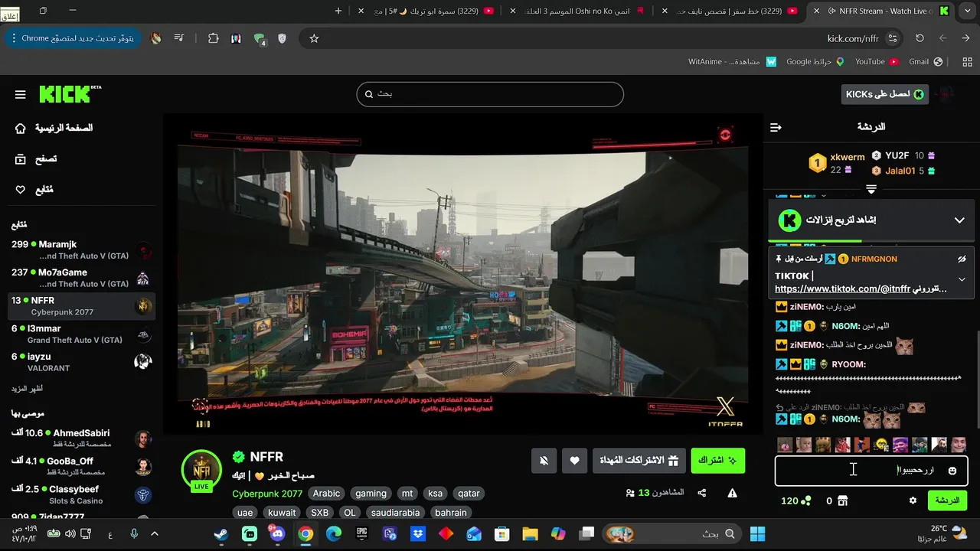Open chat settings gear icon
The image size is (980, 551).
913,500
